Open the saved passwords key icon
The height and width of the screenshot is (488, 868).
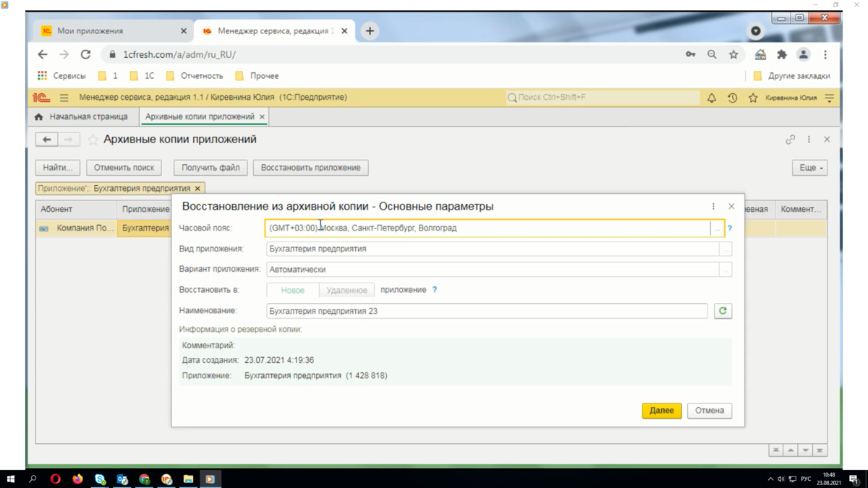(691, 54)
